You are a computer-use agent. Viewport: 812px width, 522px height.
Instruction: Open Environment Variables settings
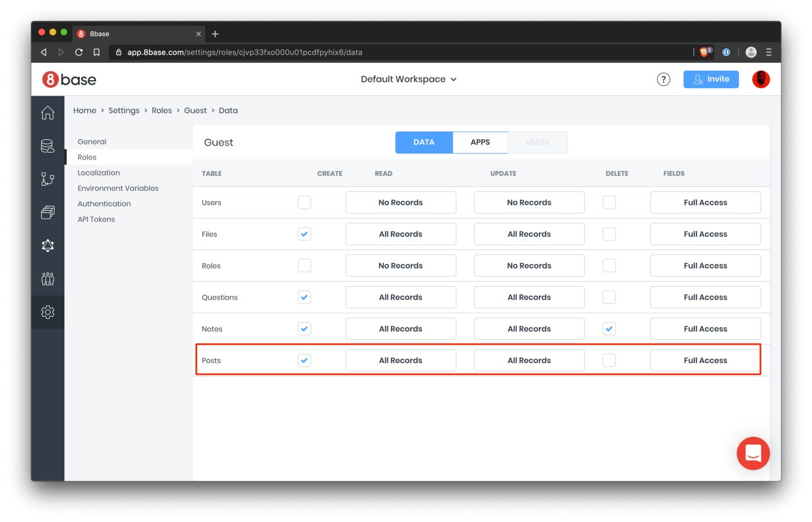(x=118, y=188)
